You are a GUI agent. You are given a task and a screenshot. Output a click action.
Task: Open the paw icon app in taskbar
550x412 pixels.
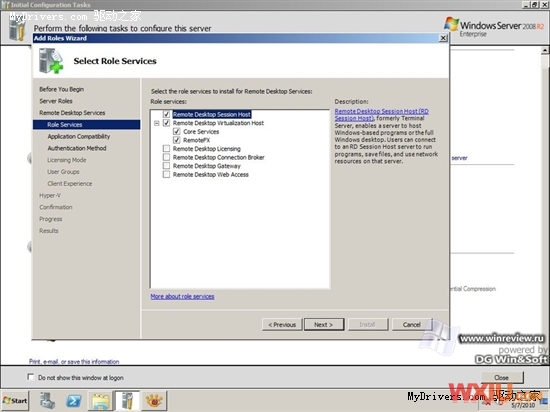[x=154, y=400]
